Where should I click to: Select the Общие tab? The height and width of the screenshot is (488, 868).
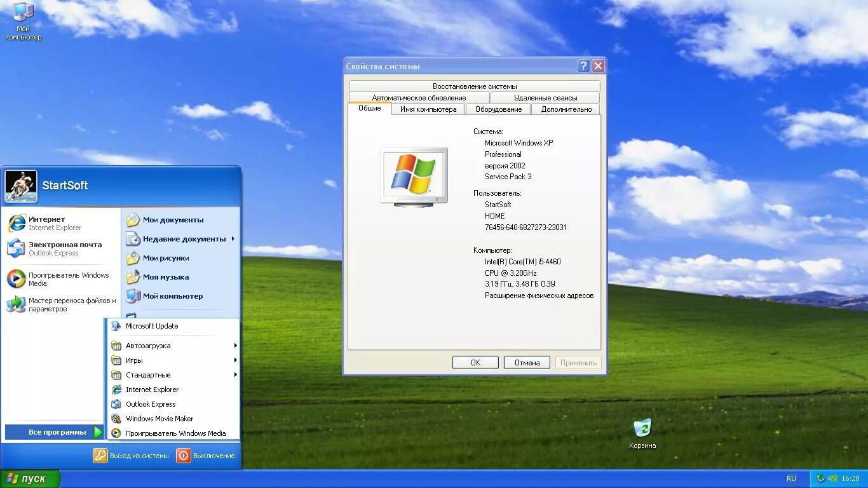click(x=370, y=108)
